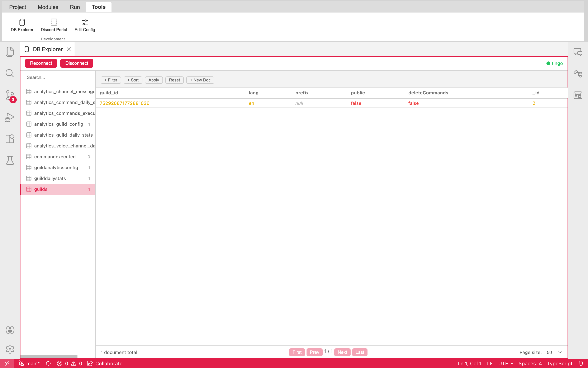
Task: Click the guilds table grid icon
Action: [x=29, y=189]
